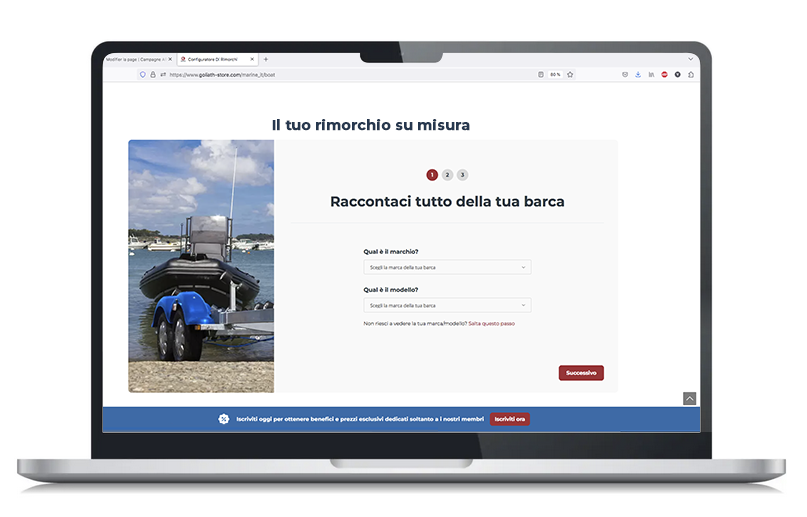Click the tracking protection shield icon
The height and width of the screenshot is (517, 807).
click(143, 74)
